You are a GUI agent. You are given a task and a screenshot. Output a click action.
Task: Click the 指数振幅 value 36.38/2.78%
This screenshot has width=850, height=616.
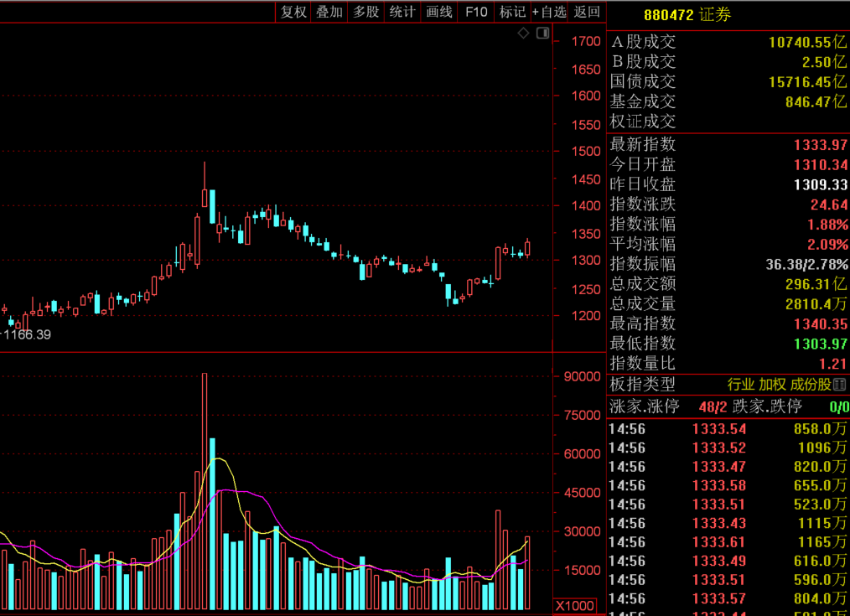pos(806,264)
